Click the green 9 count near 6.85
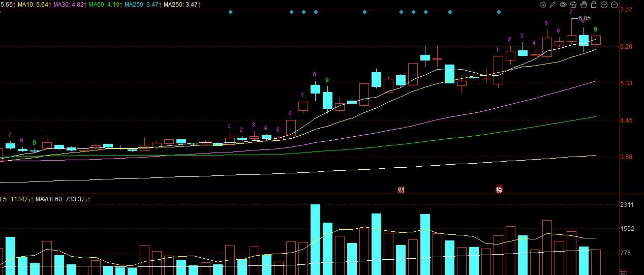 pos(595,29)
